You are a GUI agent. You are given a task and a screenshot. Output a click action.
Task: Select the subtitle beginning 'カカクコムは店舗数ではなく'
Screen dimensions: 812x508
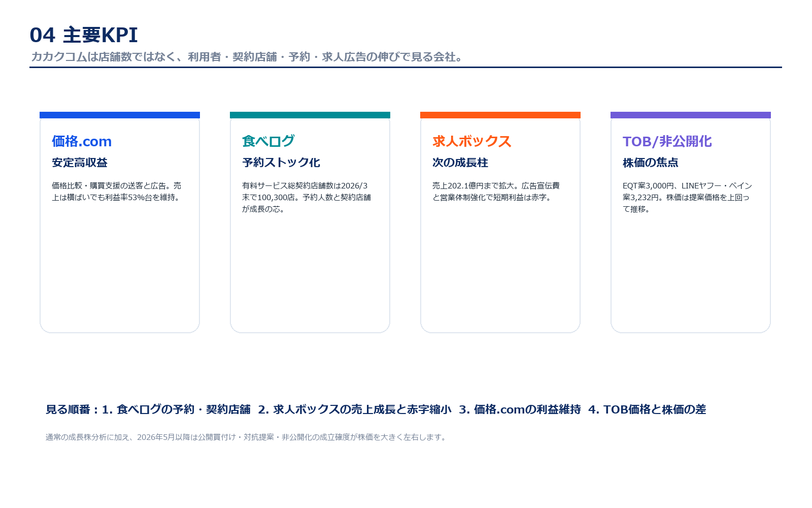click(x=248, y=57)
